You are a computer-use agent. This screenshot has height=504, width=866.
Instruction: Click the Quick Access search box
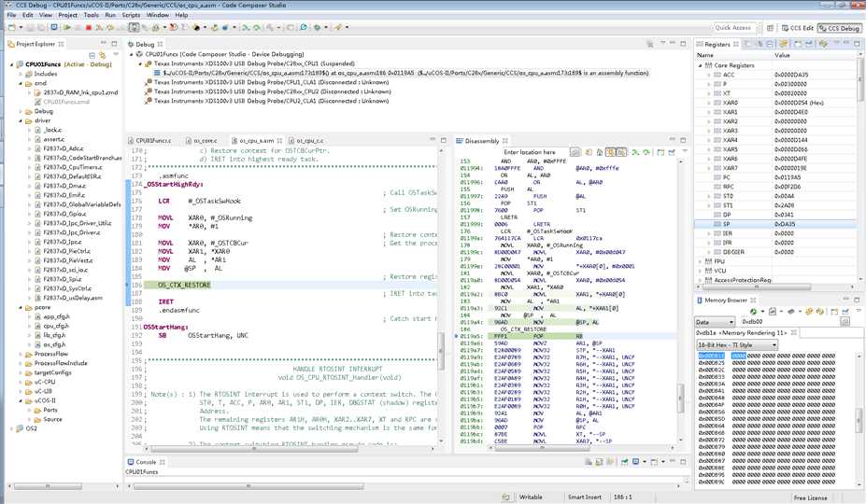pos(733,28)
